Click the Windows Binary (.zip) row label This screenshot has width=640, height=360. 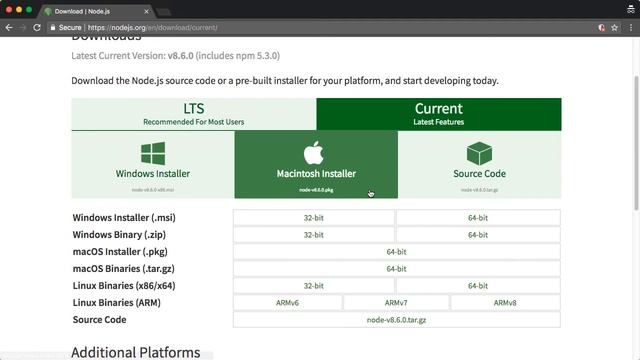click(x=119, y=235)
